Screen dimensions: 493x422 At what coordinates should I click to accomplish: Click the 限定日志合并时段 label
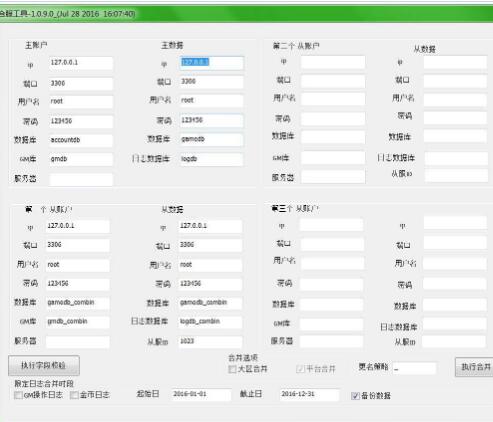click(x=44, y=384)
